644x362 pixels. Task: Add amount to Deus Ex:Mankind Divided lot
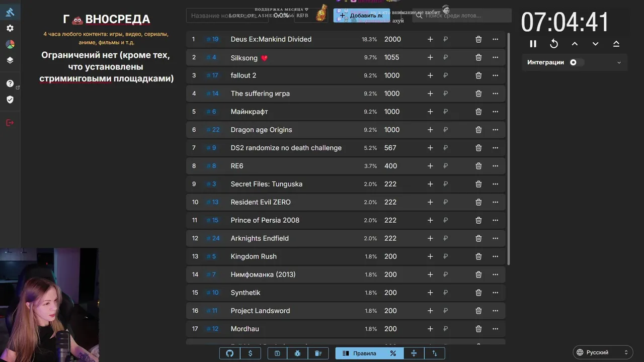[x=430, y=39]
